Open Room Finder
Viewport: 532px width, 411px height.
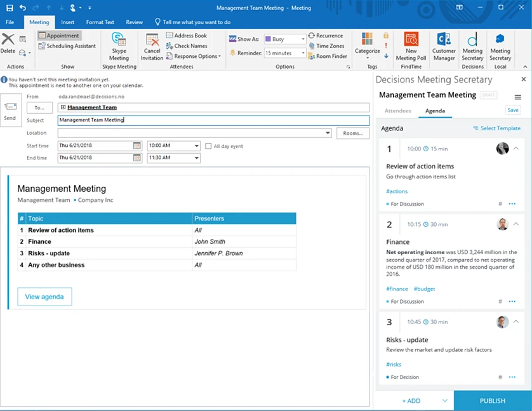pyautogui.click(x=328, y=56)
